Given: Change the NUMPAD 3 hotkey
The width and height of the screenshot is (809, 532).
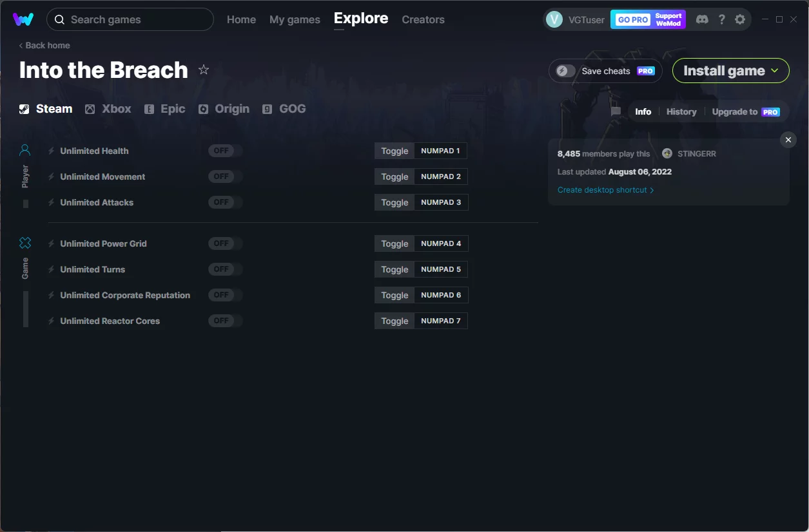Looking at the screenshot, I should tap(441, 202).
